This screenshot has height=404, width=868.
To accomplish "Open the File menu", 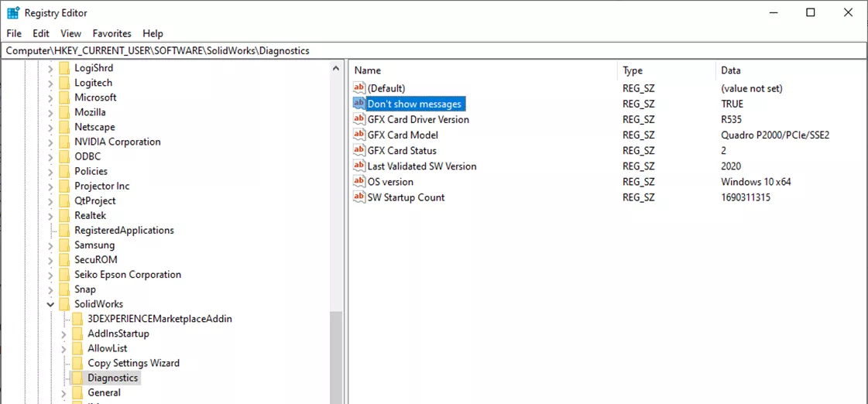I will 14,33.
